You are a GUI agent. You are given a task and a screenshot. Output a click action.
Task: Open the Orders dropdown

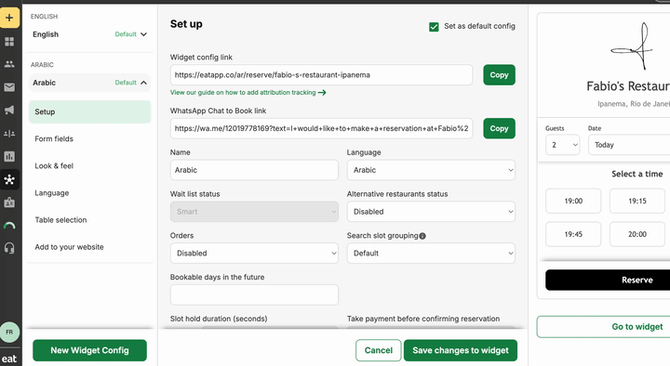click(254, 253)
